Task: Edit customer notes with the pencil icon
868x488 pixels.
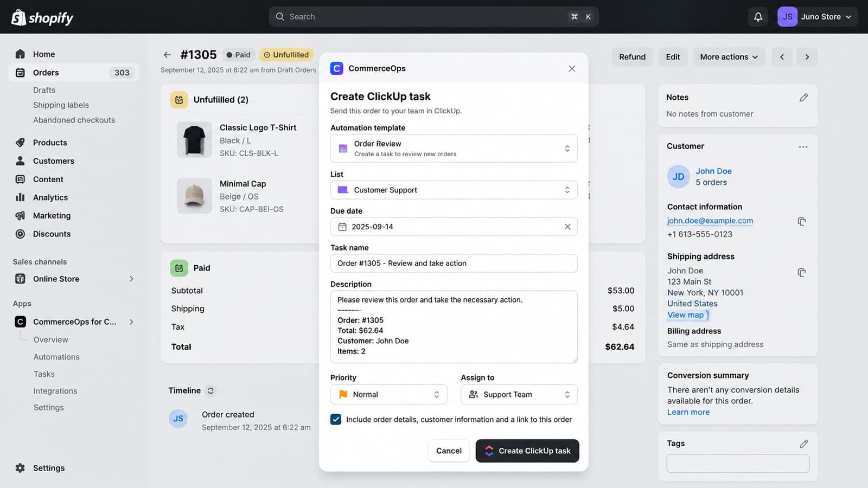Action: click(803, 98)
